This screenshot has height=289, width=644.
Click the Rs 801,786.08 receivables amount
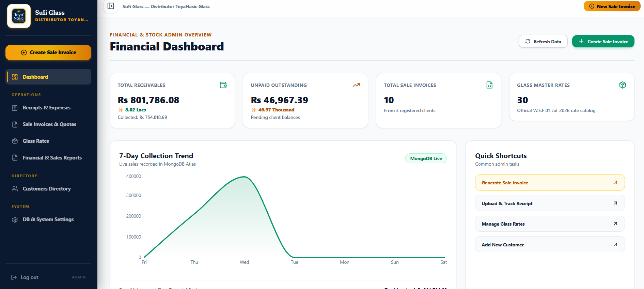tap(148, 100)
